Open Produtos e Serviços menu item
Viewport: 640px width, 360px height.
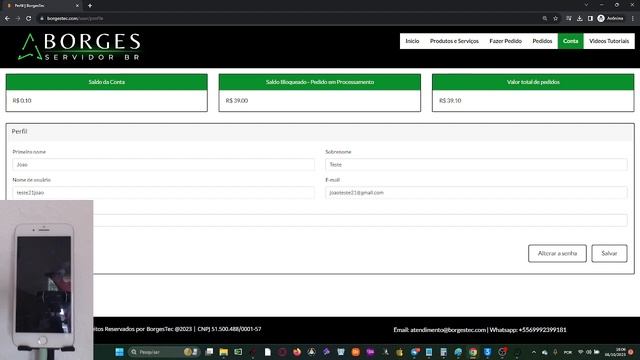tap(454, 41)
